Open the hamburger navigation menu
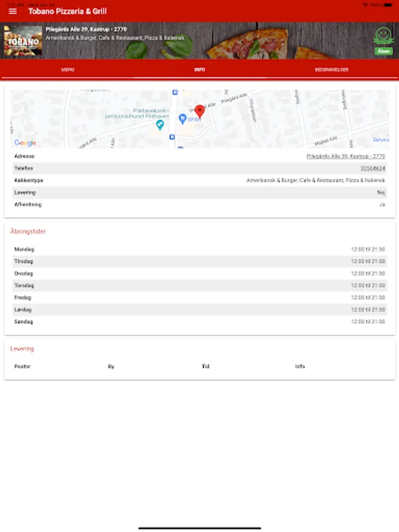The height and width of the screenshot is (532, 399). (12, 11)
